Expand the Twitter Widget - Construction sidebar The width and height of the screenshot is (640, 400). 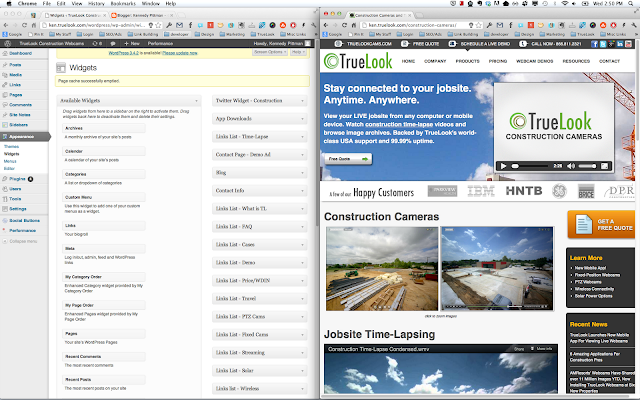point(259,100)
